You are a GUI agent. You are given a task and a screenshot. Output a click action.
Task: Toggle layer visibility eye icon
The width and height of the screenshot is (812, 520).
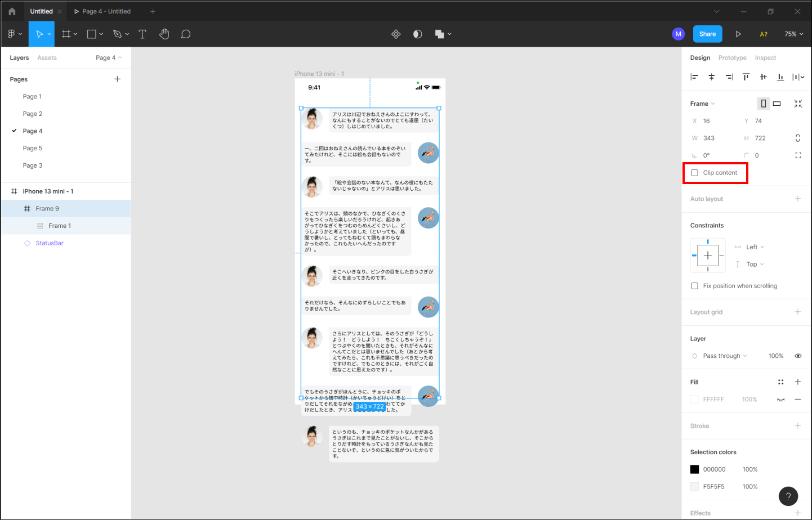click(x=798, y=356)
